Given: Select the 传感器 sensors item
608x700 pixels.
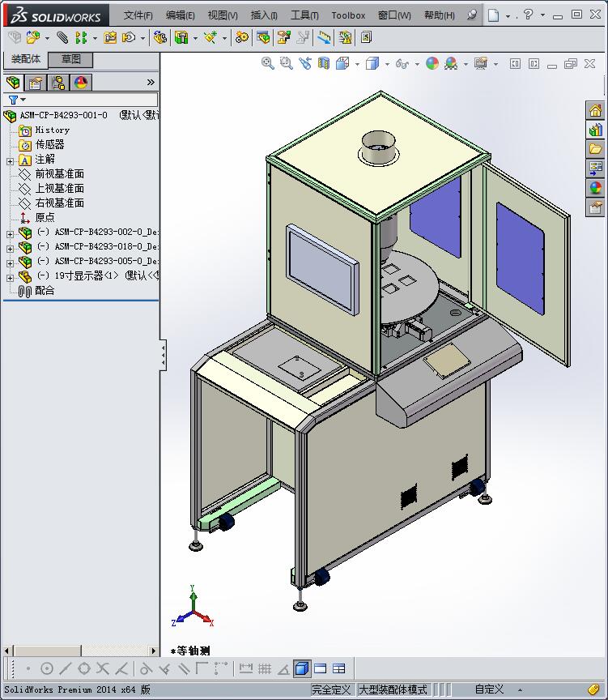Looking at the screenshot, I should [49, 145].
